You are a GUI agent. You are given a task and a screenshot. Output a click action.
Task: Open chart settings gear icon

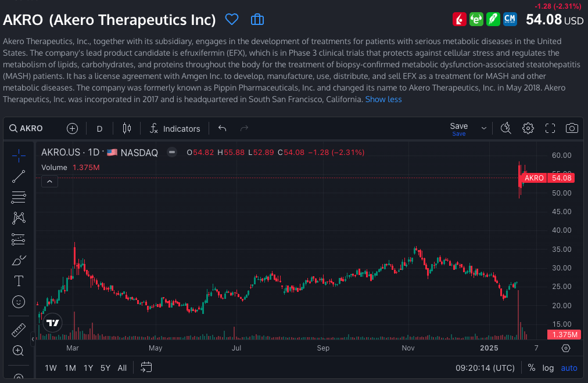528,128
